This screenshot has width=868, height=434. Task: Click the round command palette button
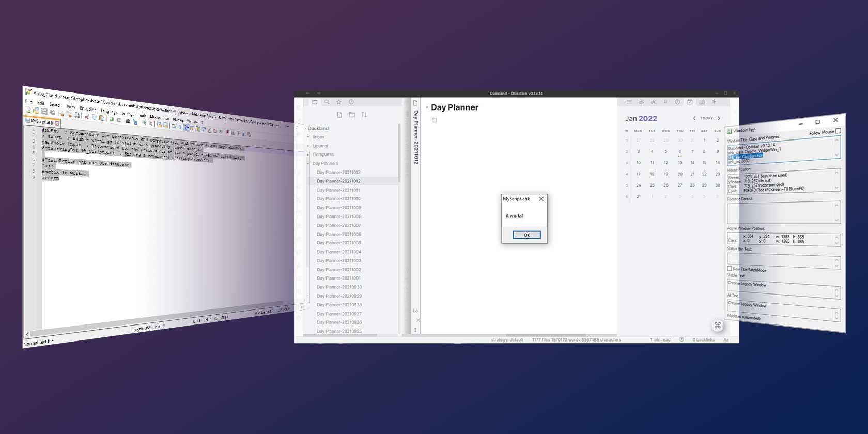click(718, 325)
